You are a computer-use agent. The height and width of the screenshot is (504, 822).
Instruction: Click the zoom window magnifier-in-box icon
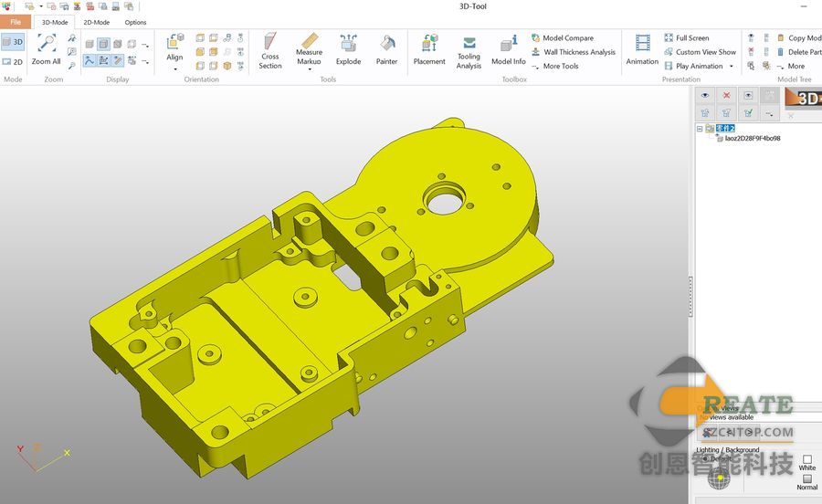point(72,51)
